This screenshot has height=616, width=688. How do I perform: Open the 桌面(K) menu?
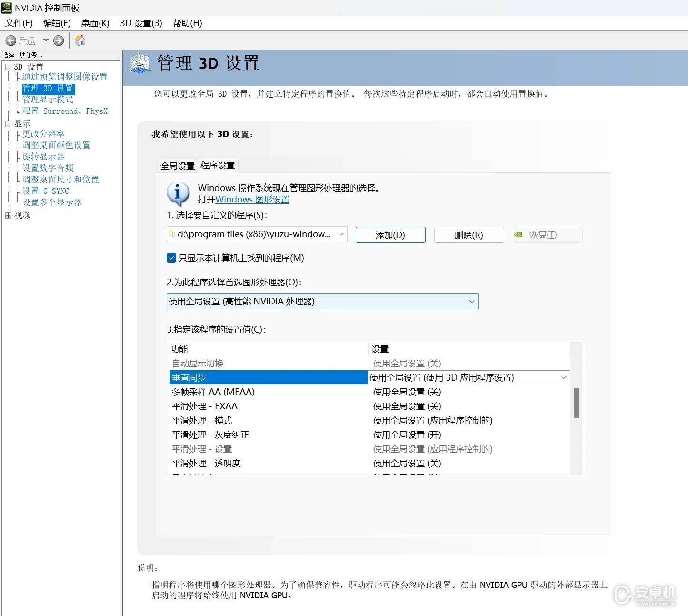pyautogui.click(x=95, y=23)
